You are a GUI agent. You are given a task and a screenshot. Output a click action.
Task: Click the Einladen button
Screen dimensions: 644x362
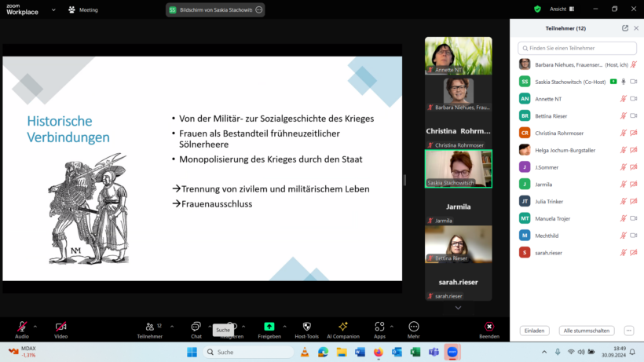535,331
